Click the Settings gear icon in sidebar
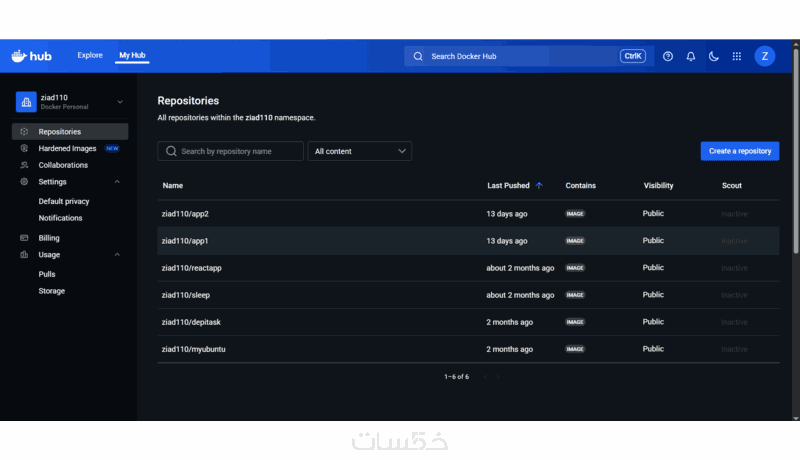 (24, 182)
